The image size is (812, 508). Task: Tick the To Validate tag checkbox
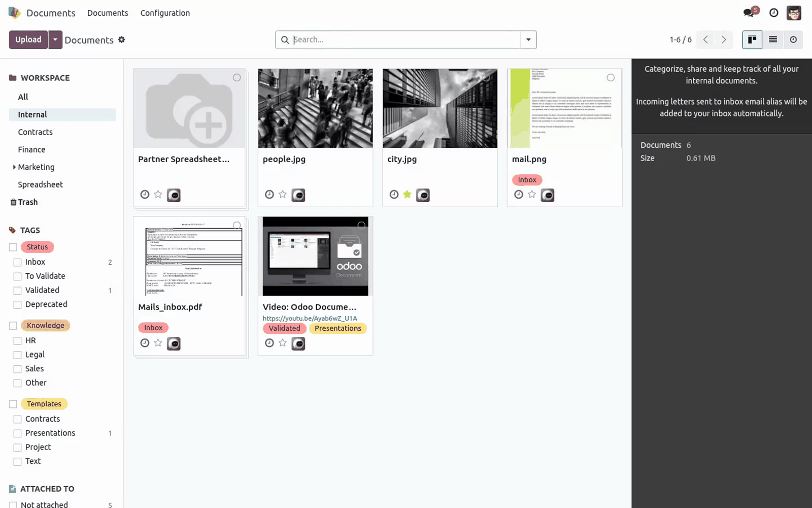(x=17, y=276)
